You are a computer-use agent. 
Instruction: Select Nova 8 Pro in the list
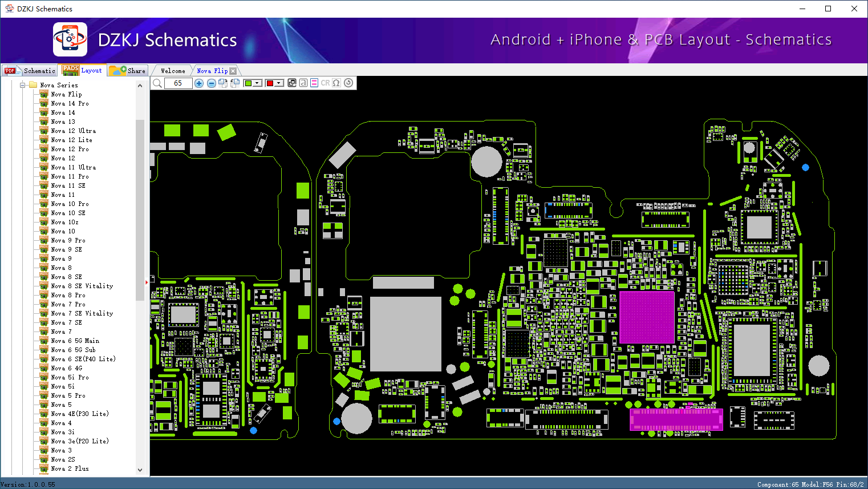coord(68,295)
